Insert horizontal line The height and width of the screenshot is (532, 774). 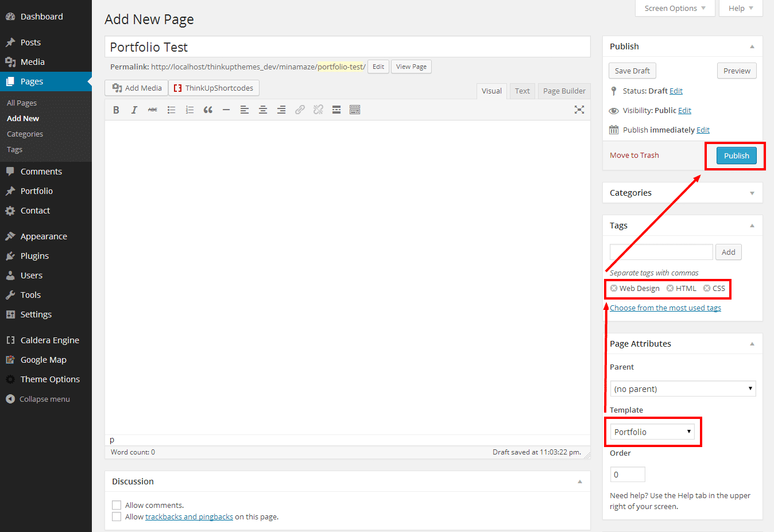226,110
